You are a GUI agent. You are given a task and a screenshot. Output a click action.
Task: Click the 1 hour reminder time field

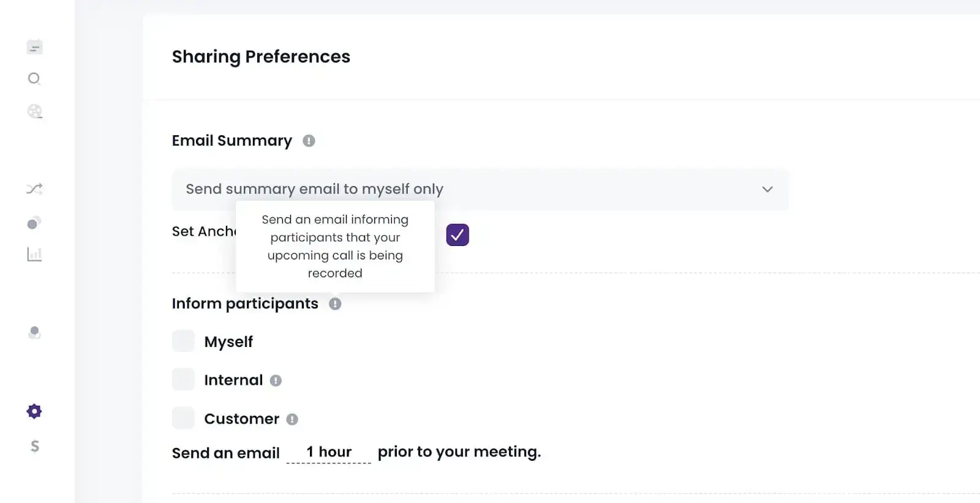(329, 452)
